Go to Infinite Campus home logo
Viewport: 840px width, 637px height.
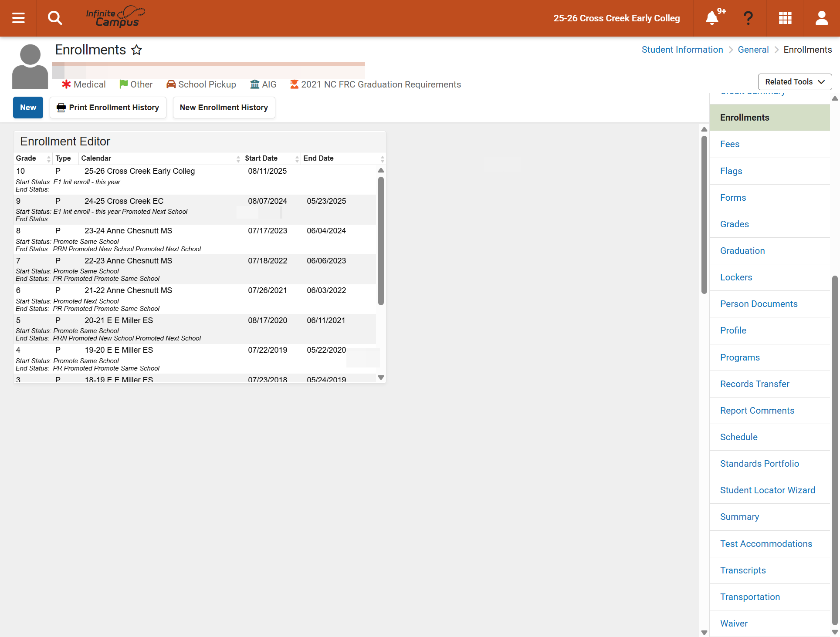[115, 17]
